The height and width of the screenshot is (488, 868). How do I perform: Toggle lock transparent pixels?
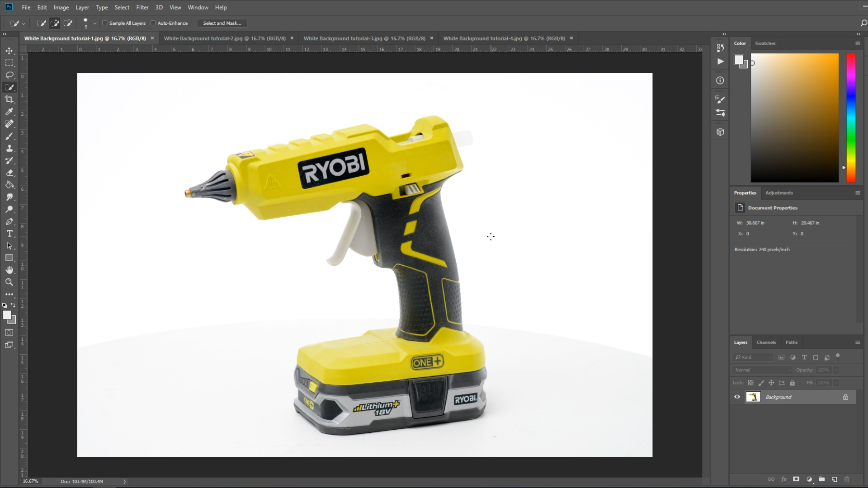coord(750,383)
